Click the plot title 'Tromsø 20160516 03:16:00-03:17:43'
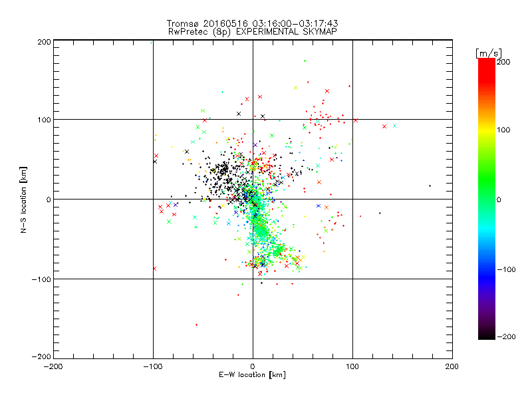The width and height of the screenshot is (532, 399). pyautogui.click(x=252, y=23)
